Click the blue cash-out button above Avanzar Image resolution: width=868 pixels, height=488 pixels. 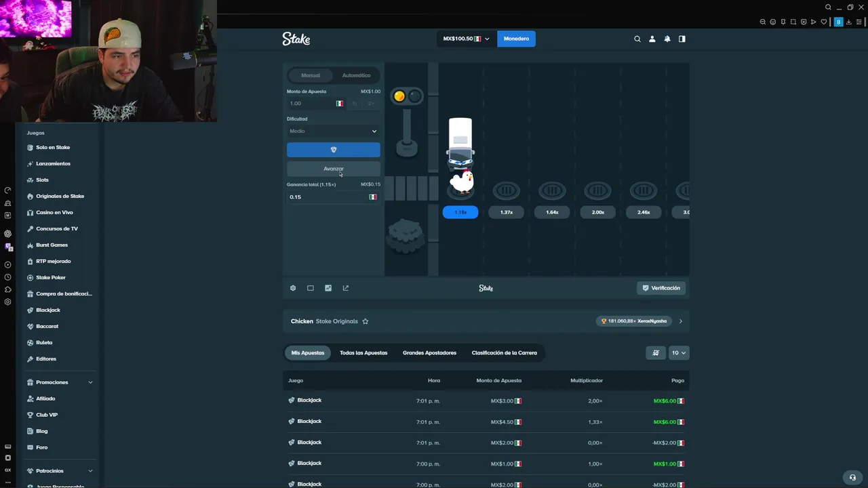pyautogui.click(x=334, y=150)
